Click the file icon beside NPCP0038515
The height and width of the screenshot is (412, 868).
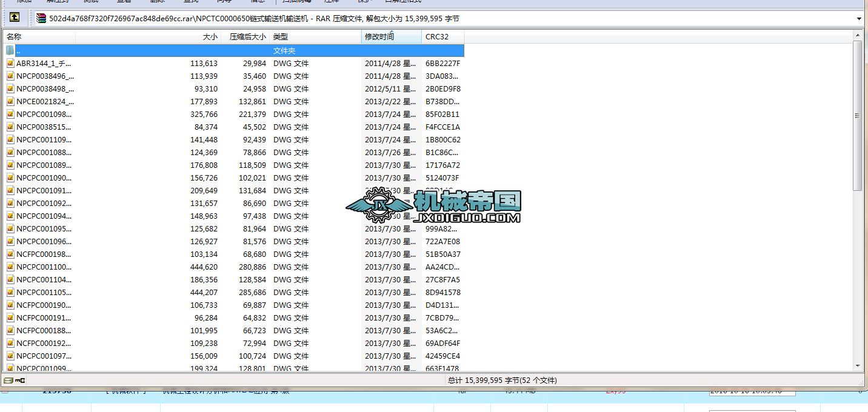coord(10,127)
